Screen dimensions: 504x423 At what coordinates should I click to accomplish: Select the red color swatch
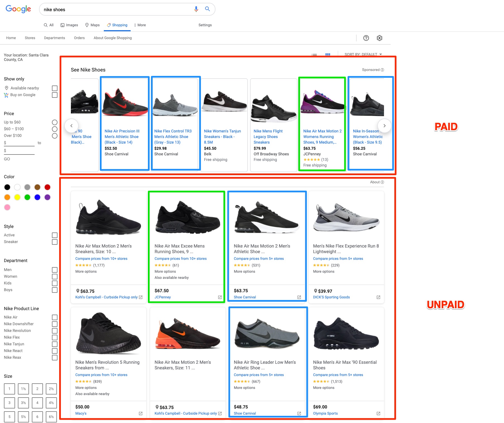[47, 187]
